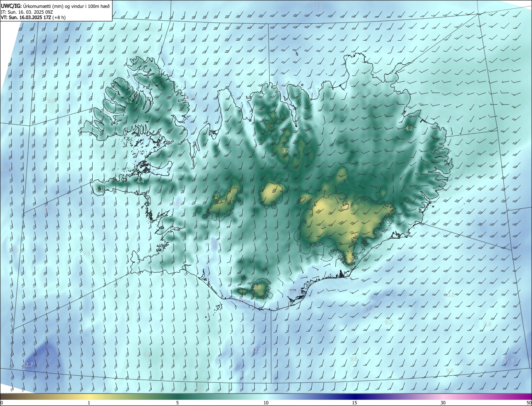This screenshot has height=406, width=532.
Task: Click the 12.7 value label in the southwest ocean
Action: pyautogui.click(x=27, y=364)
